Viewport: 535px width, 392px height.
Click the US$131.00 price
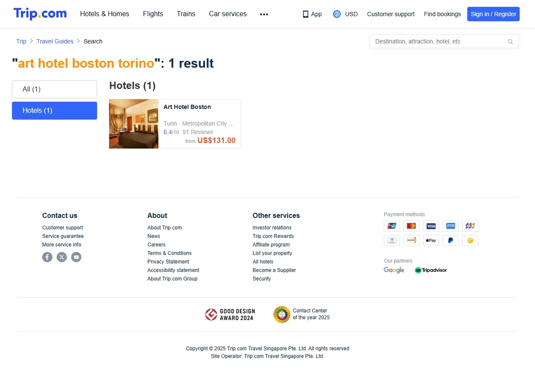[216, 140]
